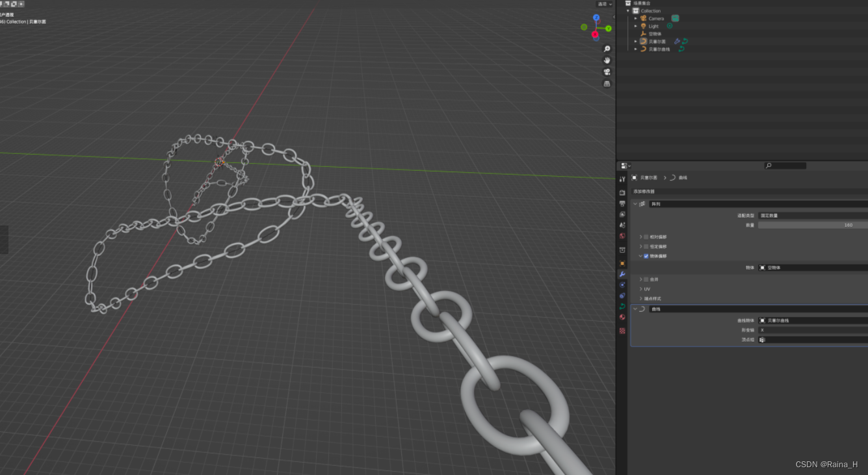
Task: Toggle camera view with the camera icon
Action: [607, 72]
